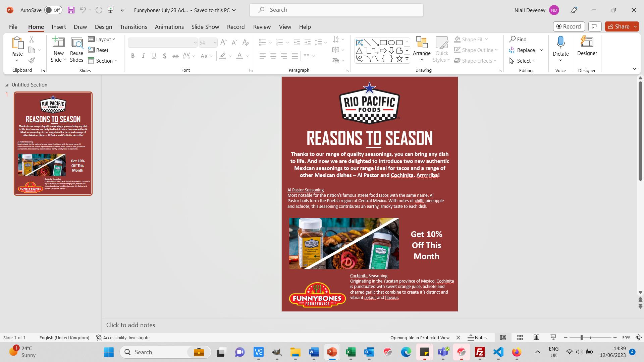Toggle Strikethrough formatting

[175, 56]
